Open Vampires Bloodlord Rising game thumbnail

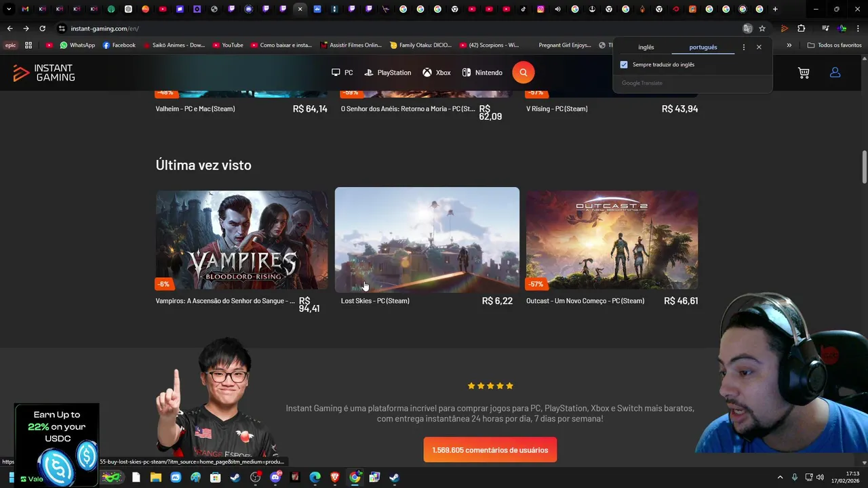[241, 240]
